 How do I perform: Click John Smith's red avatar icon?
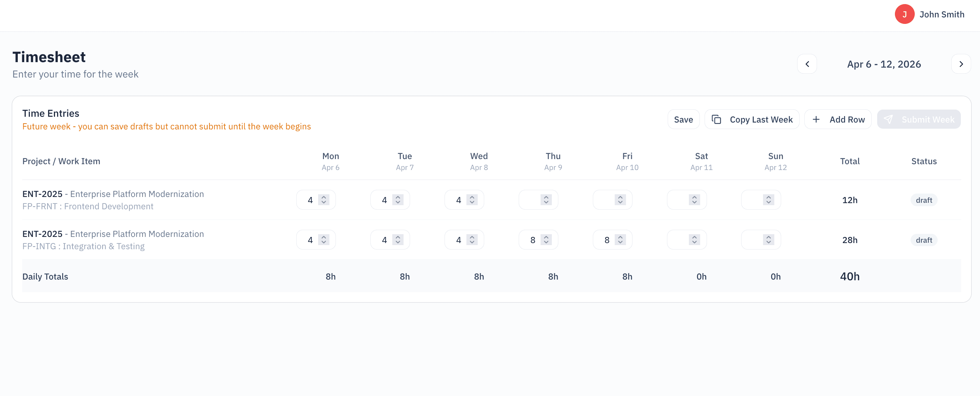click(x=905, y=14)
